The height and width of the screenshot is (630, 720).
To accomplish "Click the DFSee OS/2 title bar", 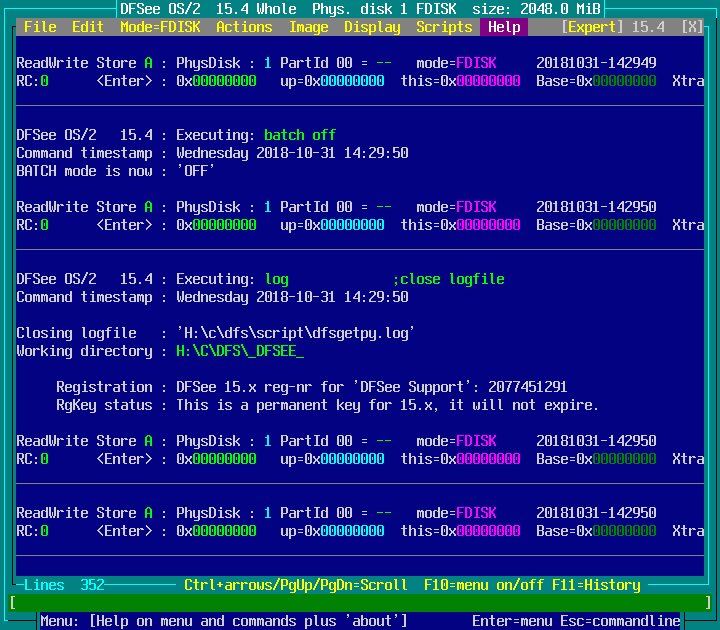I will [360, 9].
